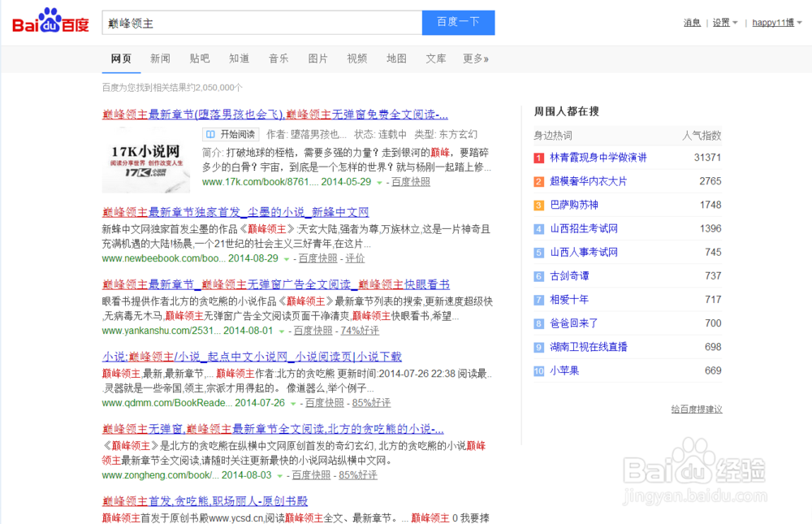Click the 给百度提建议 feedback link
Viewport: 812px width, 524px height.
click(697, 409)
